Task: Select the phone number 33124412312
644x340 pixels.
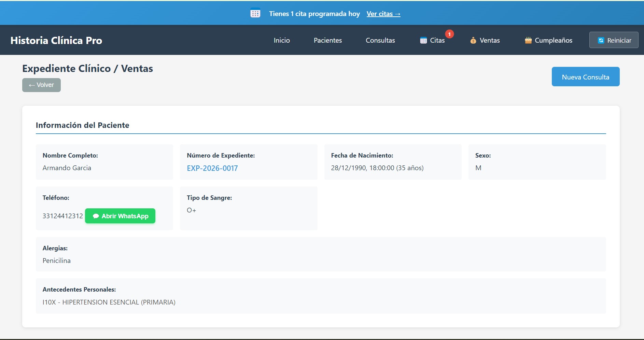Action: coord(63,216)
